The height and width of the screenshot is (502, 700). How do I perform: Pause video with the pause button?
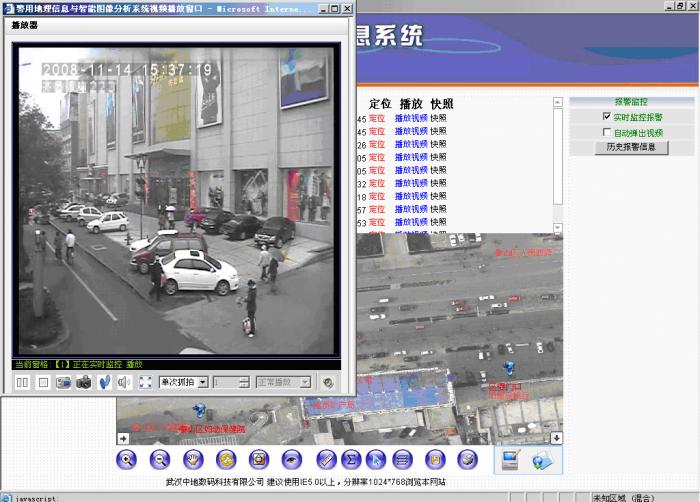click(22, 382)
